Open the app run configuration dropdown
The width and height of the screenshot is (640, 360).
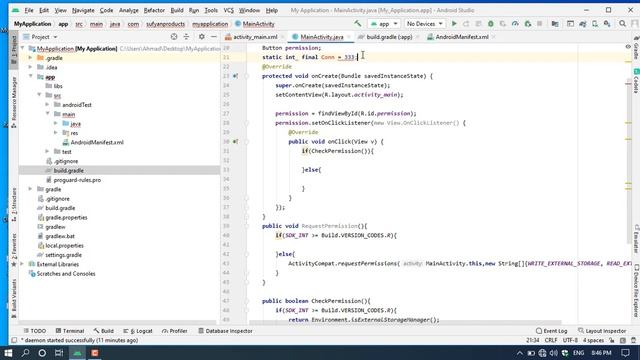pyautogui.click(x=384, y=24)
